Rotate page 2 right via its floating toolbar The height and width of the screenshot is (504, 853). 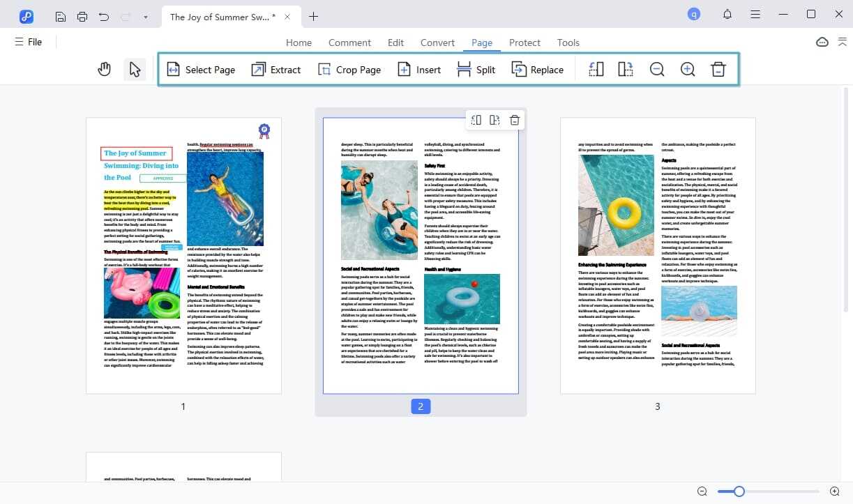pos(495,120)
